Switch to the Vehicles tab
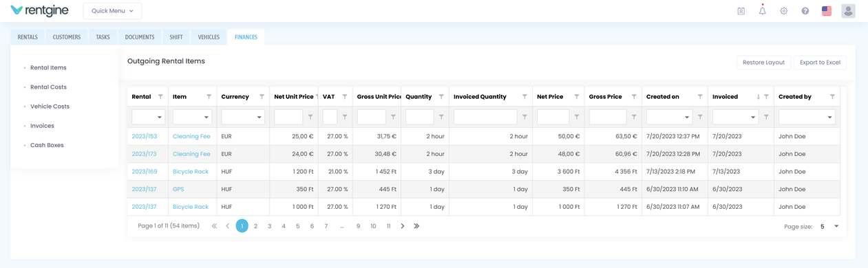Viewport: 868px width, 268px height. 209,37
